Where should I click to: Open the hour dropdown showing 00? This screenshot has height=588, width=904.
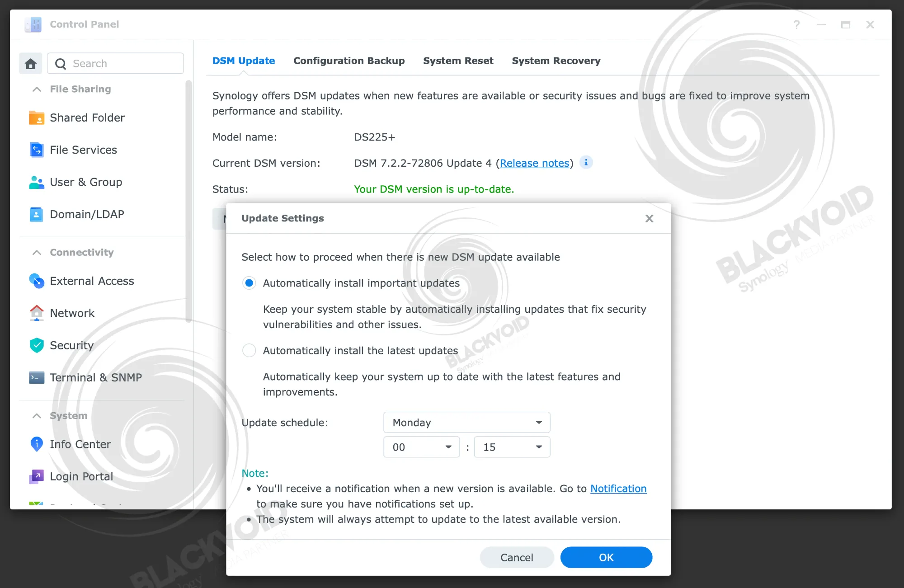point(422,447)
